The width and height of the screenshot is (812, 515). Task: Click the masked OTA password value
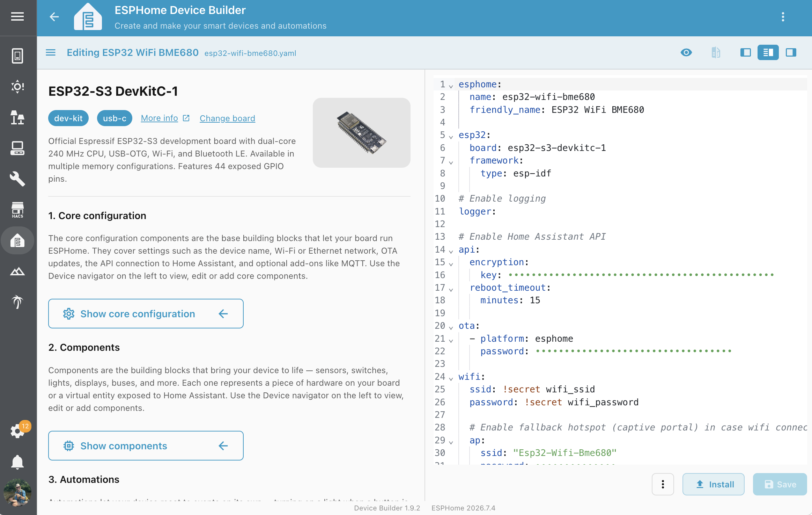tap(634, 351)
